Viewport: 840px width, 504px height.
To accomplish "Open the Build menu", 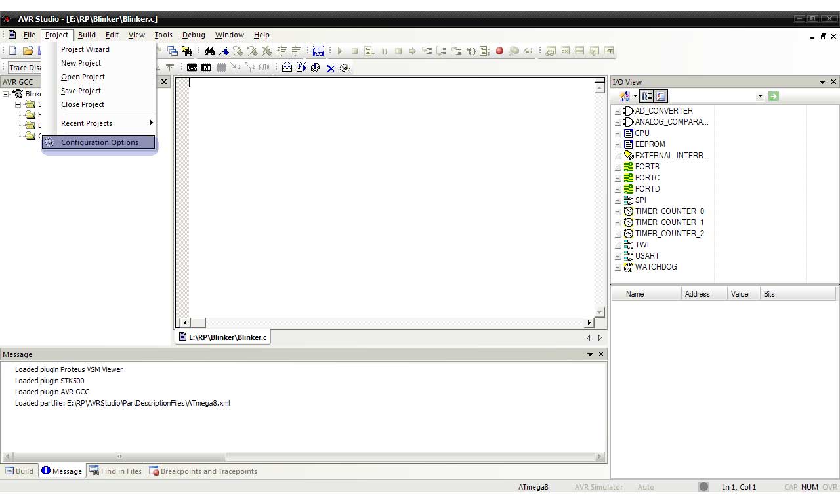I will coord(87,35).
